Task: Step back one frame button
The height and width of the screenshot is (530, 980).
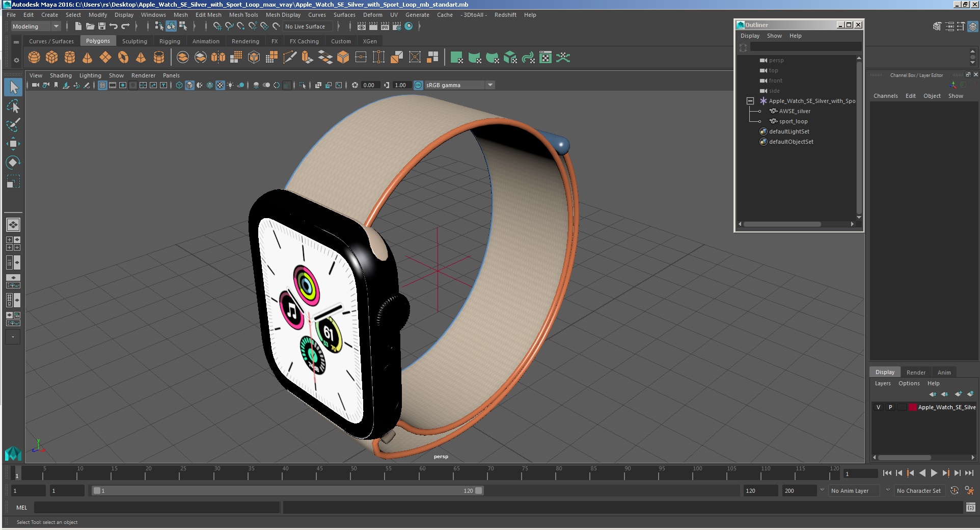Action: [x=899, y=473]
